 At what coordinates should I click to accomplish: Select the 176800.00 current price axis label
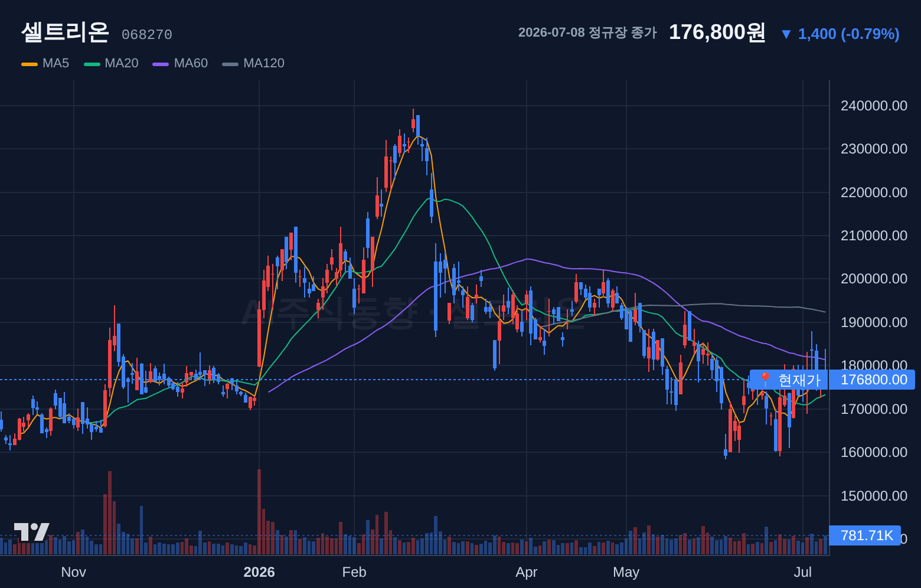pyautogui.click(x=873, y=380)
